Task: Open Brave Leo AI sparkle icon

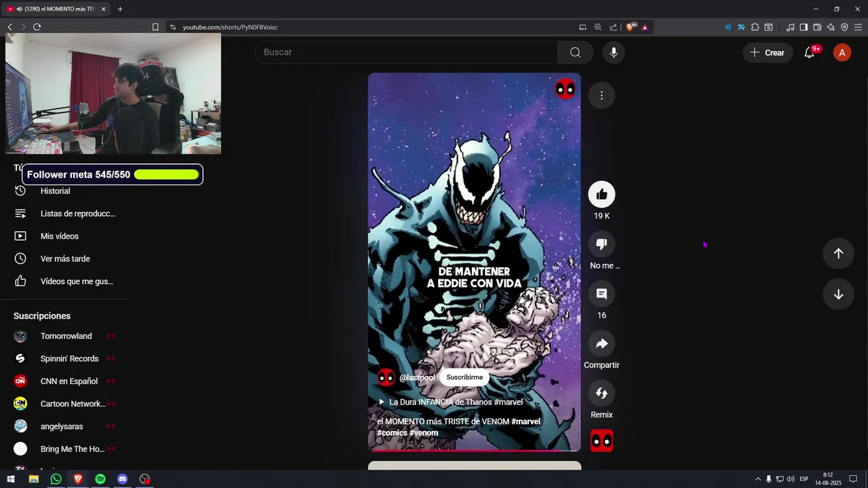Action: click(831, 27)
